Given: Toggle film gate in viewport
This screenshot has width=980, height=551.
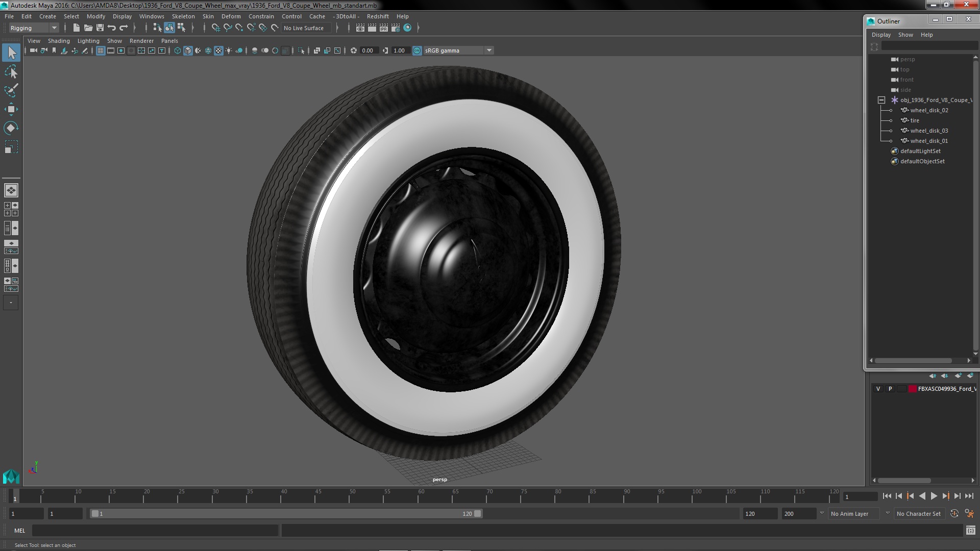Looking at the screenshot, I should point(111,51).
